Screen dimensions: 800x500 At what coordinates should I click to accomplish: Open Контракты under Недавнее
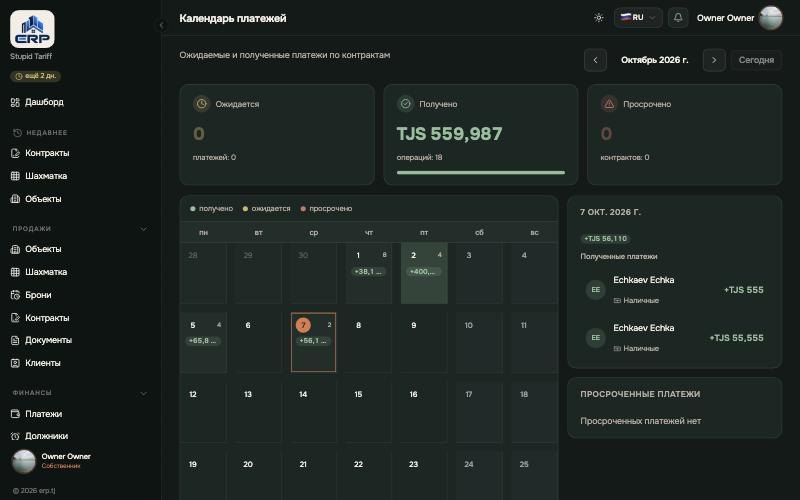point(47,153)
